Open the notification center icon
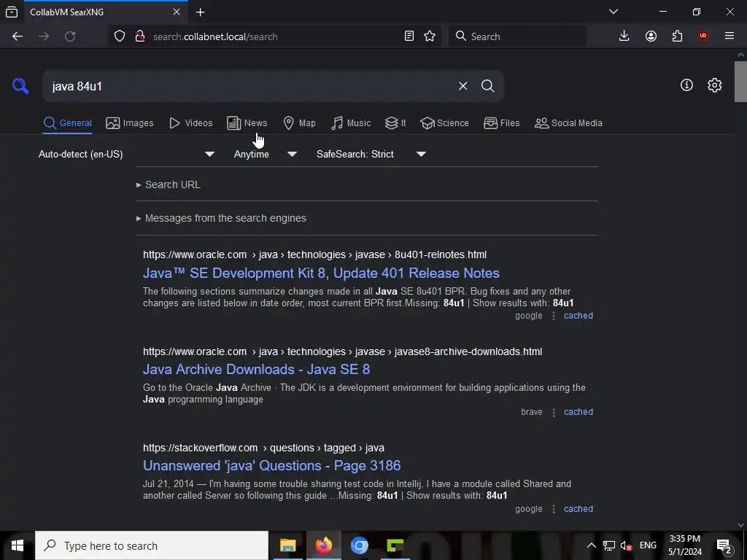 pos(724,545)
